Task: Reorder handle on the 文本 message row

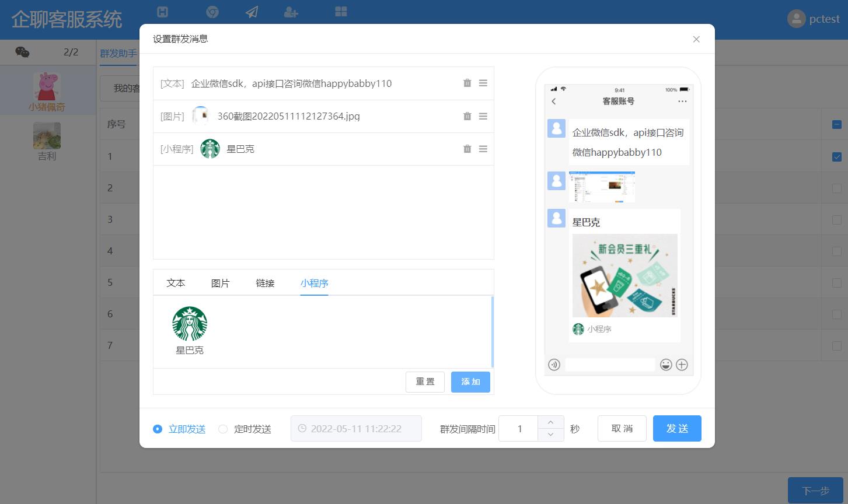Action: click(x=483, y=83)
